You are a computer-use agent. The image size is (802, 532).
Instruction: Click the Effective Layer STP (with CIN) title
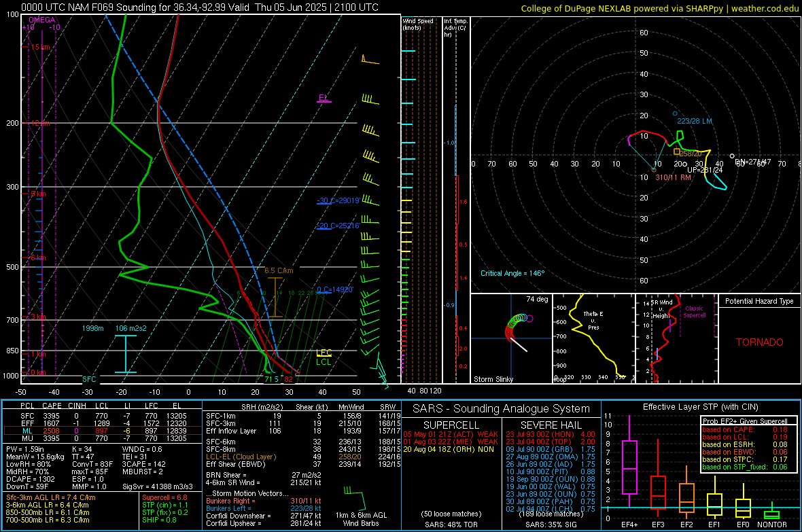point(701,407)
